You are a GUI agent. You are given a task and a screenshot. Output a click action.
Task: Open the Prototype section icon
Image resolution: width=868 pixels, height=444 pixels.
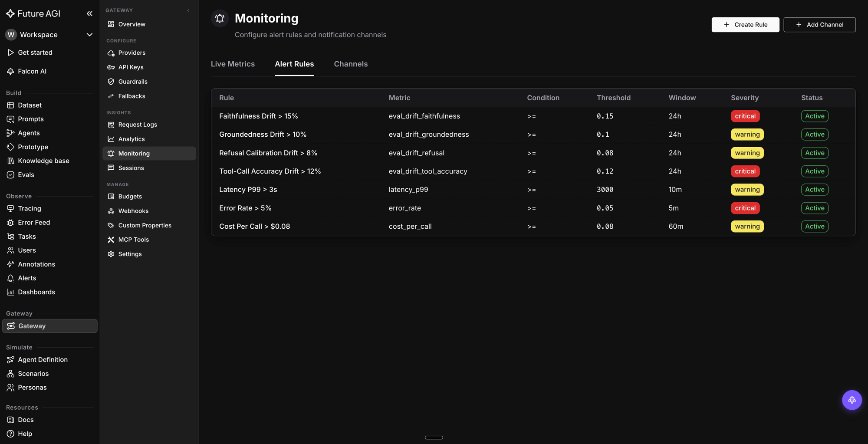coord(10,147)
